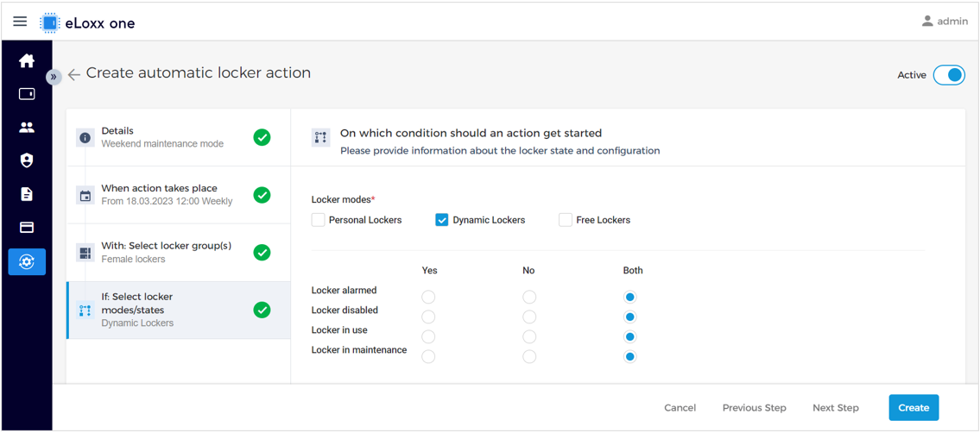980x433 pixels.
Task: Click the green checkmark for Select locker group(s)
Action: click(262, 253)
